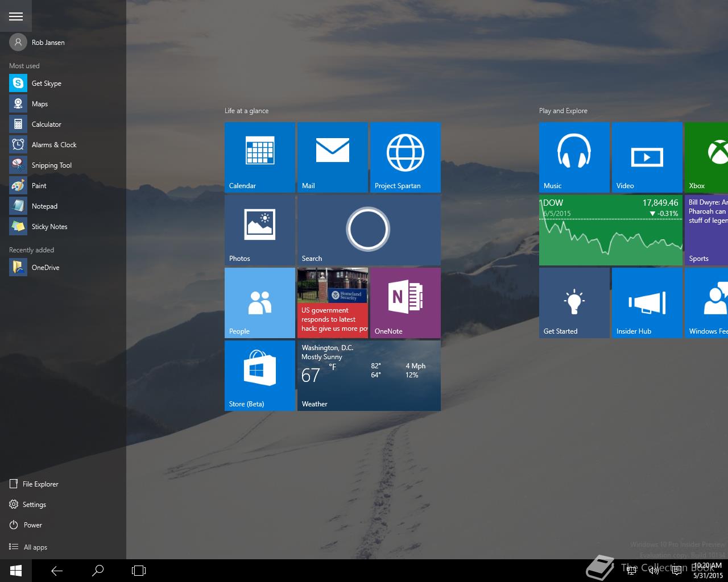Open Sticky Notes app
The image size is (728, 582).
pyautogui.click(x=63, y=227)
